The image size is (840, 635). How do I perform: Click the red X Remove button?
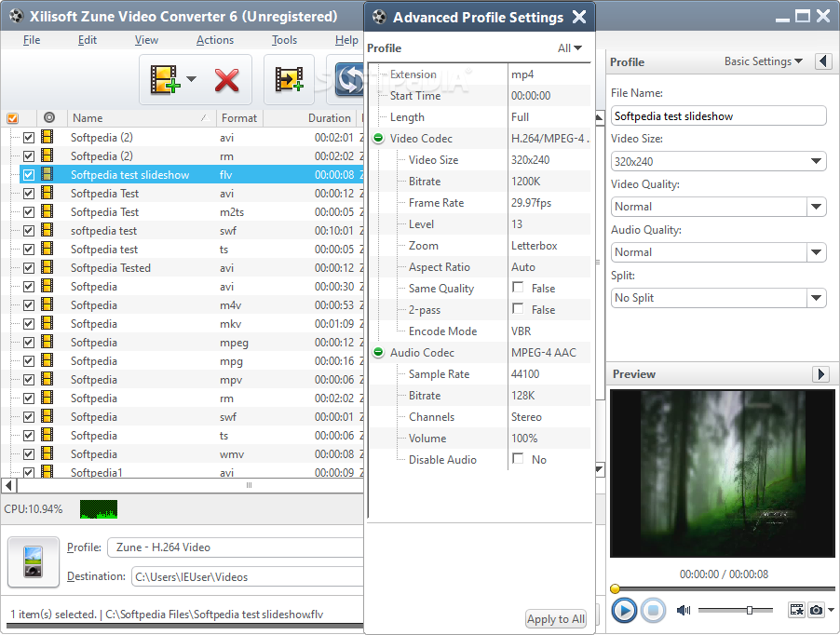(x=226, y=80)
